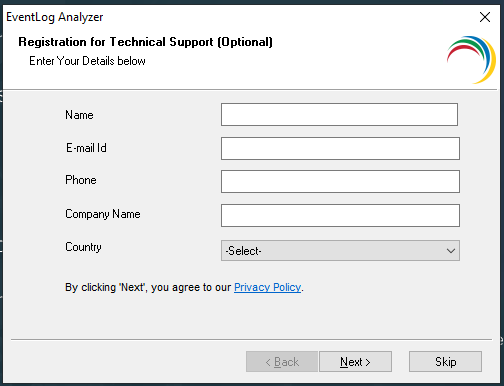
Task: Select the Phone input field
Action: click(340, 181)
